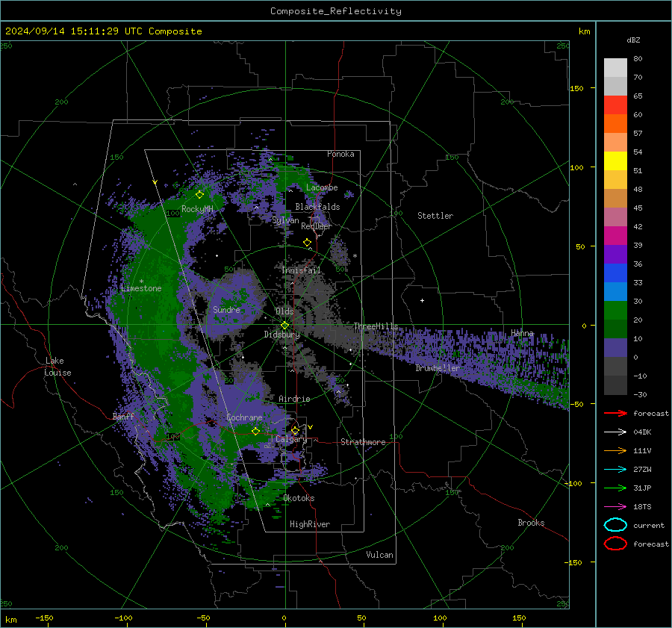
Task: Click the Limestone label
Action: click(141, 288)
